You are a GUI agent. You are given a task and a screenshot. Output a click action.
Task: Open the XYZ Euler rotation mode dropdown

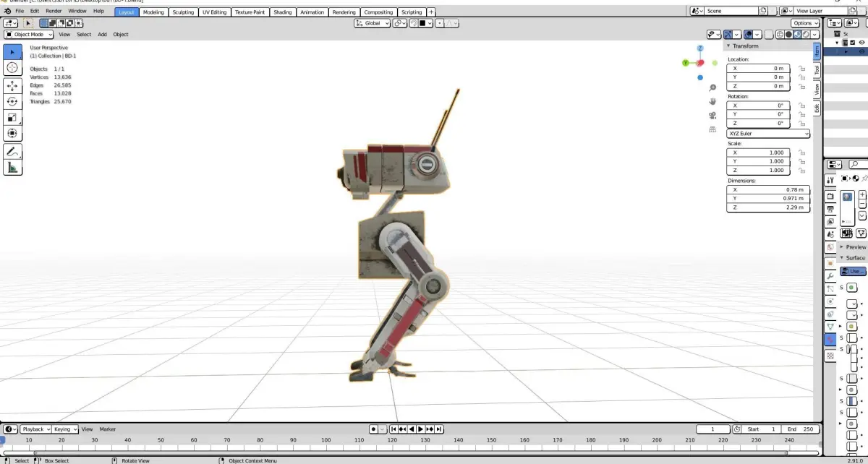pos(768,134)
